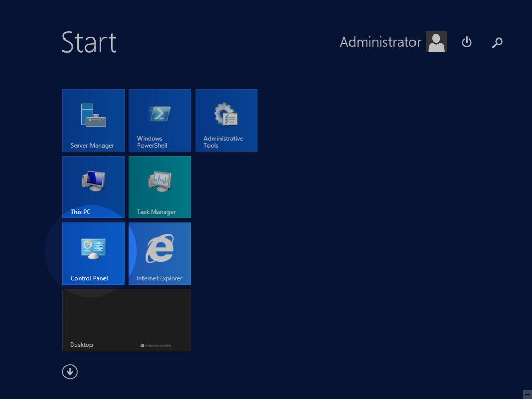Zoom out tiles using the minus button
This screenshot has height=399, width=532.
(x=527, y=394)
